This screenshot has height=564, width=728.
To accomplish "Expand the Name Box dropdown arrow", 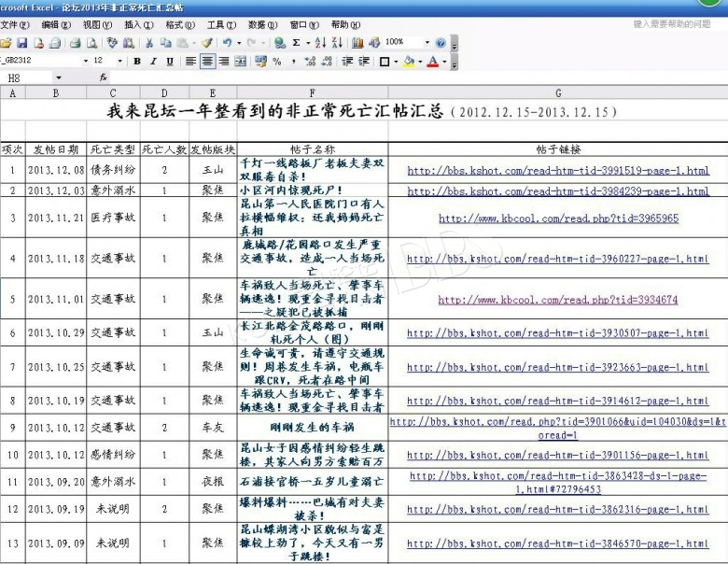I will 59,78.
